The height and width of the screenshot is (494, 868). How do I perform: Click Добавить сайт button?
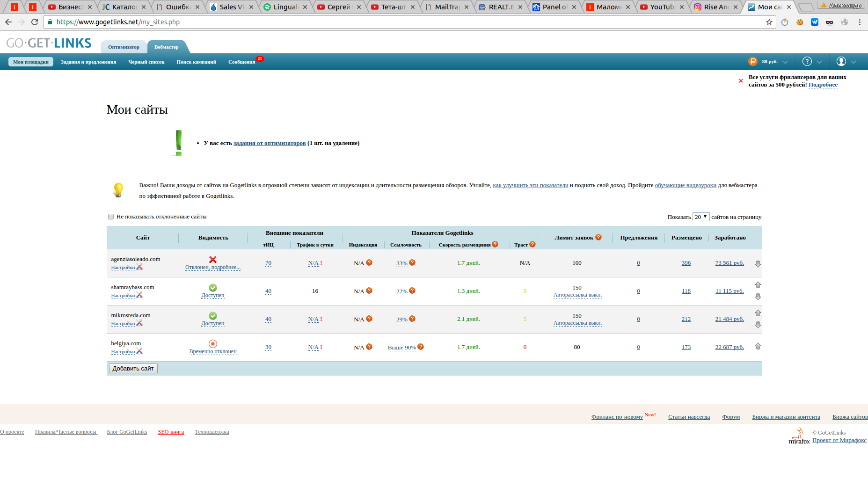[x=133, y=369]
